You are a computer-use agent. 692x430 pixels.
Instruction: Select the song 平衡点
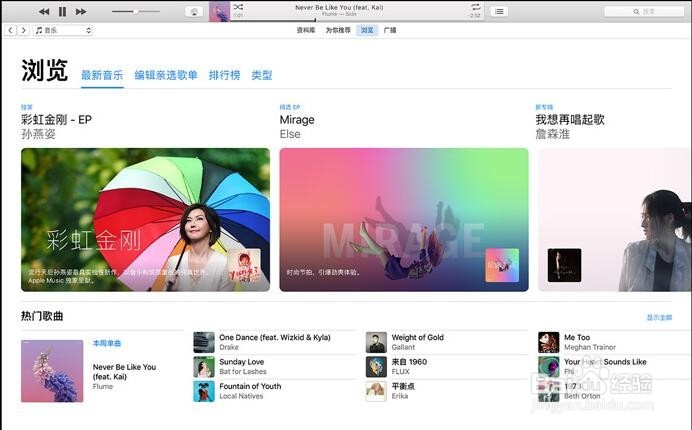pyautogui.click(x=403, y=386)
